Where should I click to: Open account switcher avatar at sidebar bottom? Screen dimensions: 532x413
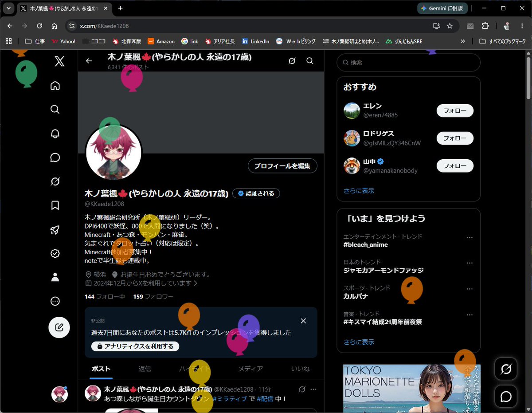[x=59, y=394]
